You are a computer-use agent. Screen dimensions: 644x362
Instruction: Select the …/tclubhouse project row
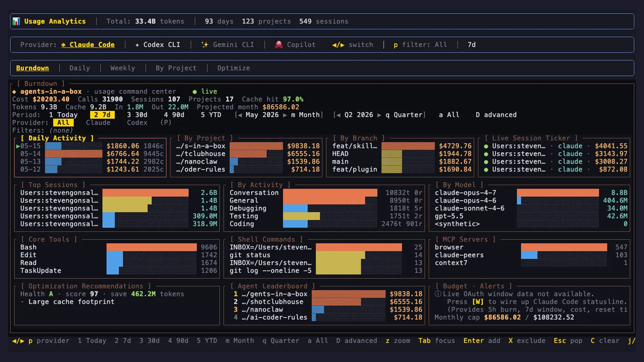[x=248, y=154]
